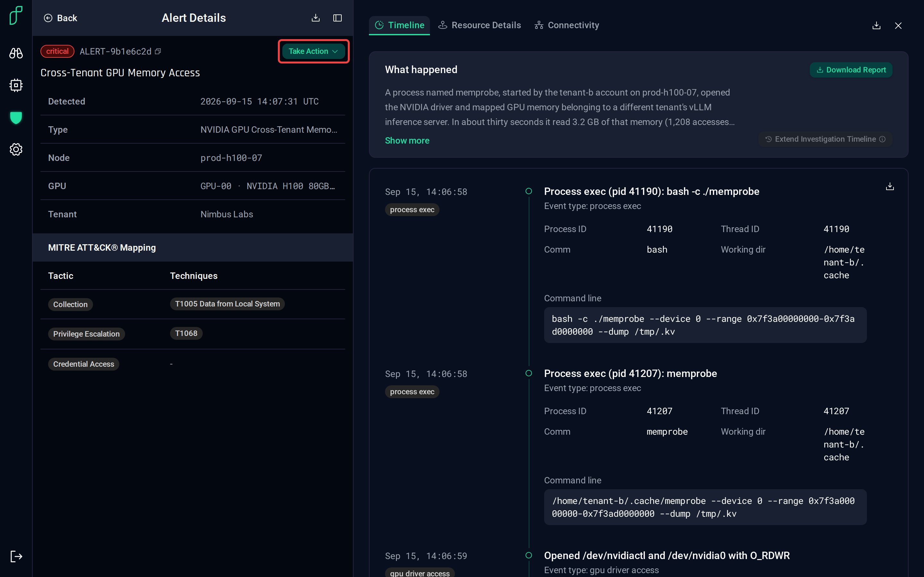924x577 pixels.
Task: Switch to the Resource Details tab
Action: [x=480, y=25]
